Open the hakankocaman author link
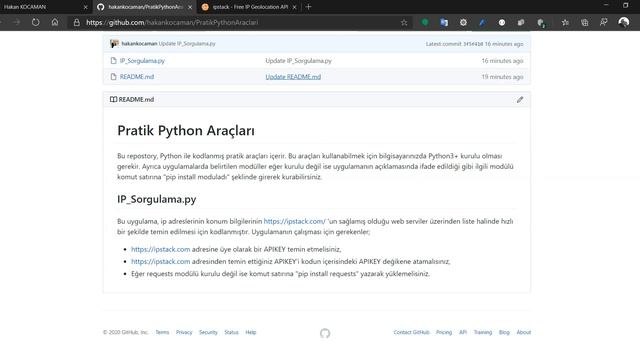 (139, 44)
